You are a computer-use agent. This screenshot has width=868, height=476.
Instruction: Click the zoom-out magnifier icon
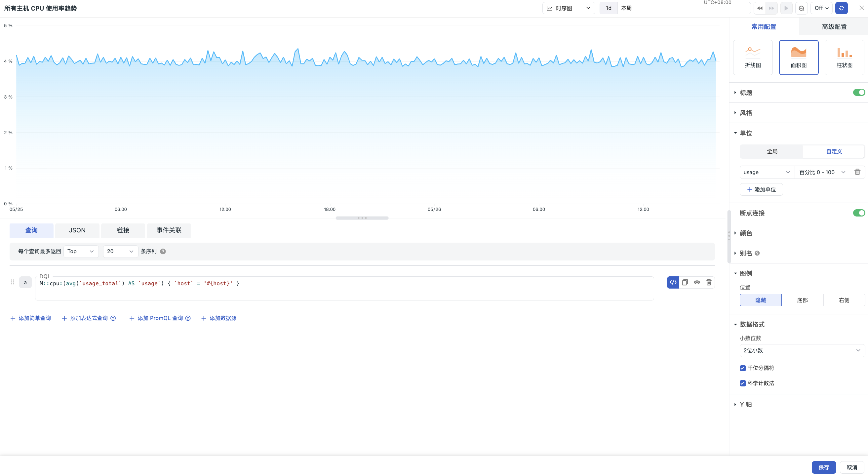click(801, 8)
